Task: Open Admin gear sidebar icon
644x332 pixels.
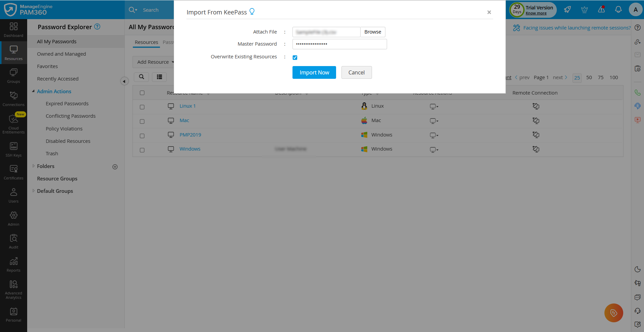Action: point(13,219)
